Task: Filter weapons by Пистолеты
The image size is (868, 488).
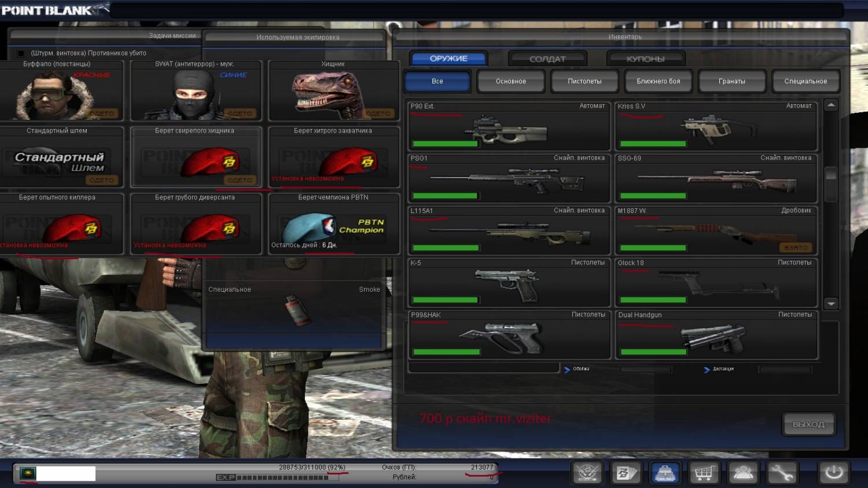Action: coord(584,81)
